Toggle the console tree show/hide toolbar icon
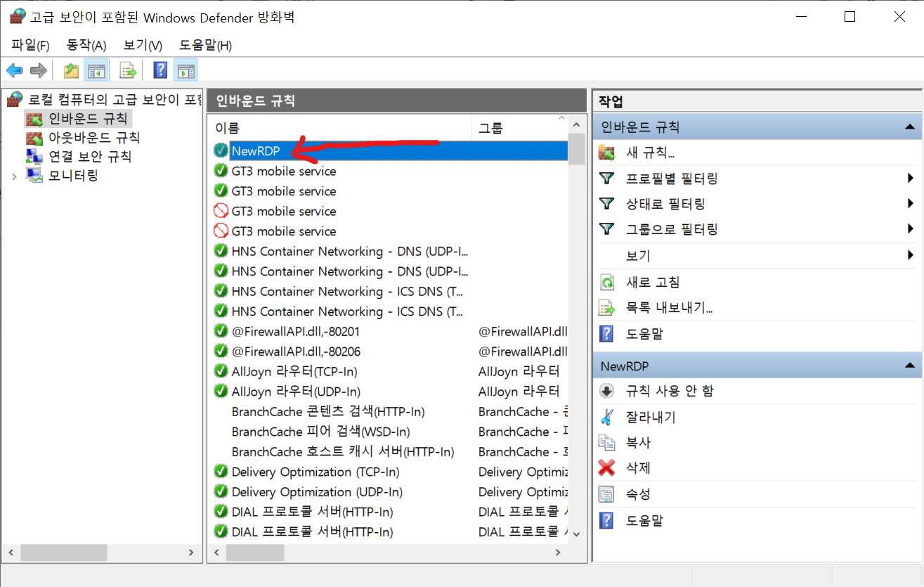This screenshot has height=587, width=924. pos(95,70)
